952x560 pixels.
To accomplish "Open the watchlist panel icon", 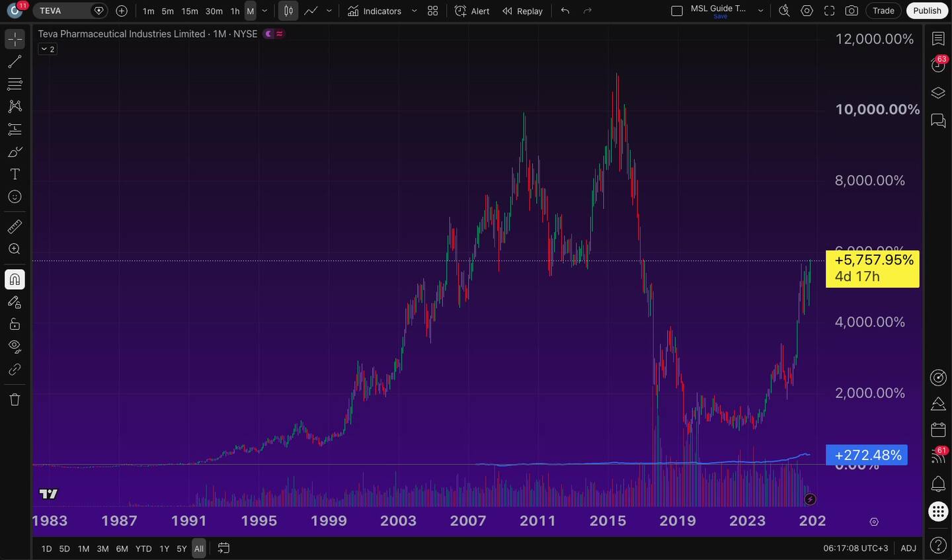I will tap(938, 39).
